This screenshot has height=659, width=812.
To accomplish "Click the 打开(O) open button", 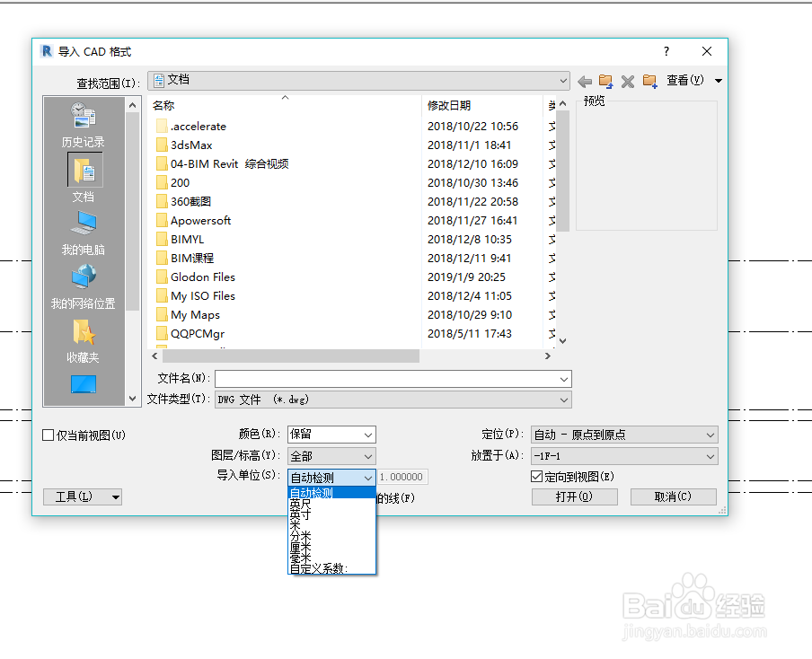I will pos(574,496).
